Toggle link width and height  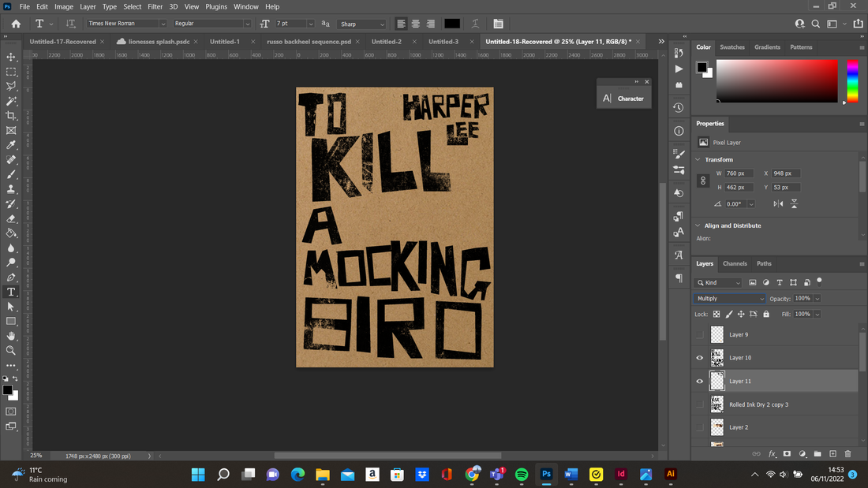(x=703, y=181)
